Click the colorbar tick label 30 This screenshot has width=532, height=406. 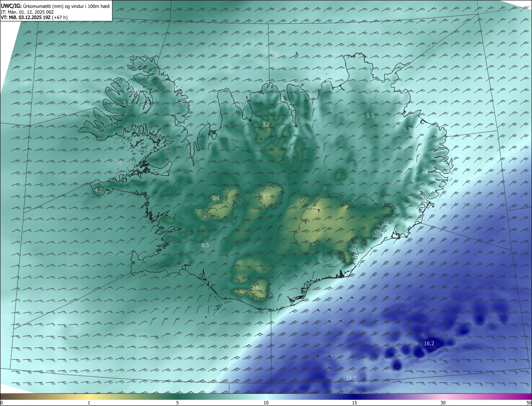tap(443, 403)
